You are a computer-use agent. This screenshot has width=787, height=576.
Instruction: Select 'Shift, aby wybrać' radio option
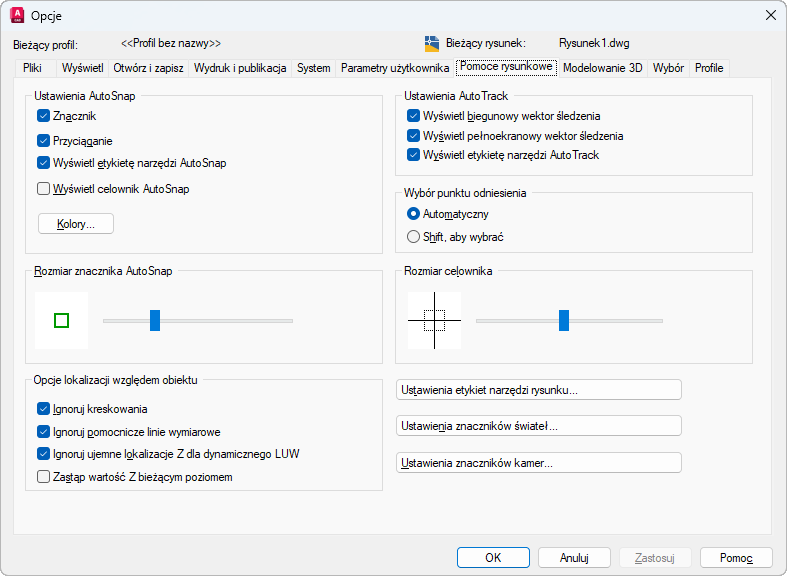tap(414, 237)
